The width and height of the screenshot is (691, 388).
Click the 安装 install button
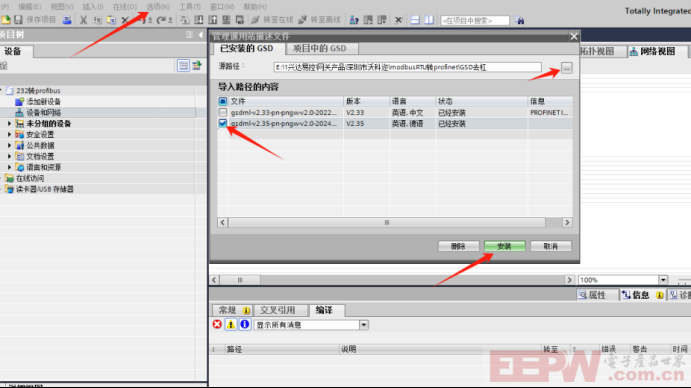click(x=505, y=246)
